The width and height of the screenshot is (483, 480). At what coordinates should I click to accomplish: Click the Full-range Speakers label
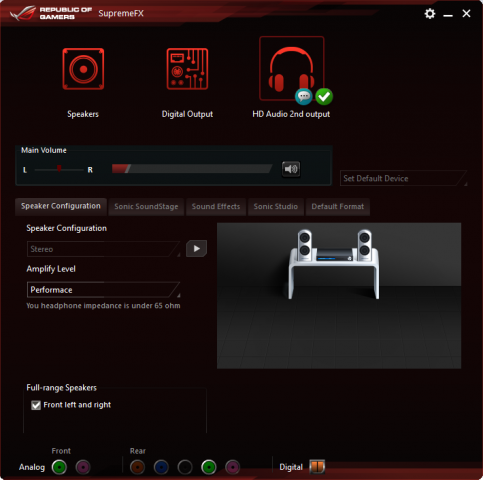pos(62,388)
